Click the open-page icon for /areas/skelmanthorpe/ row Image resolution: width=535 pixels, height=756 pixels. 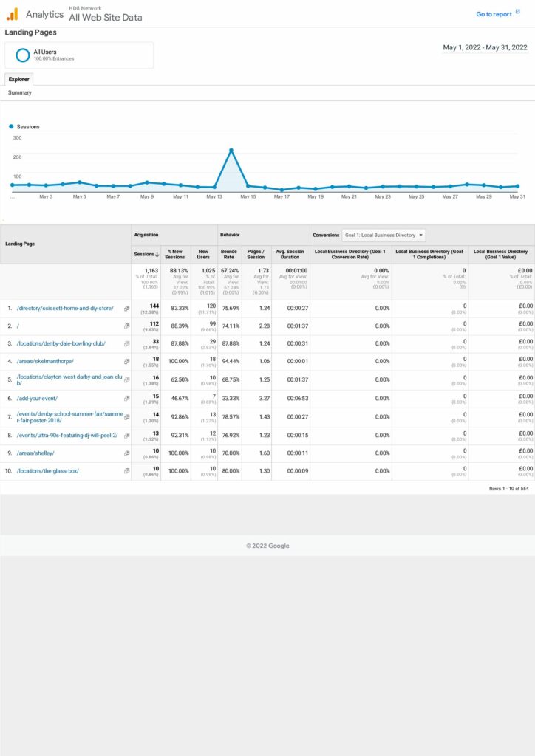(x=126, y=362)
